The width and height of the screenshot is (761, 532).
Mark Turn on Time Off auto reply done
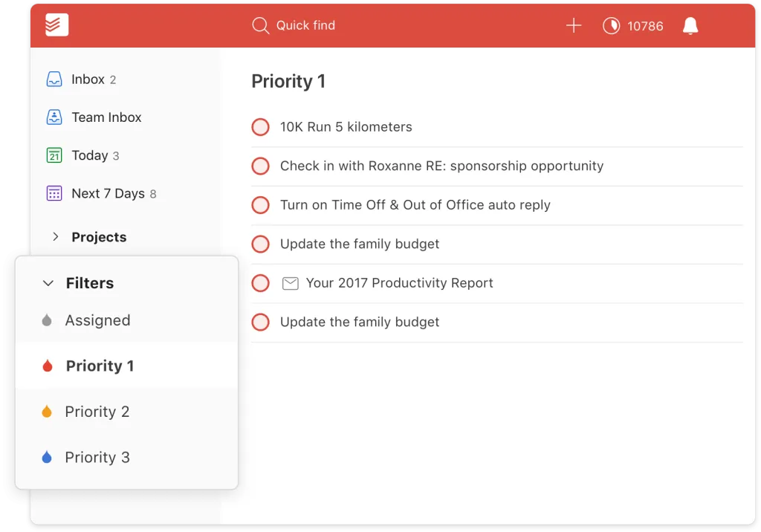(x=260, y=205)
